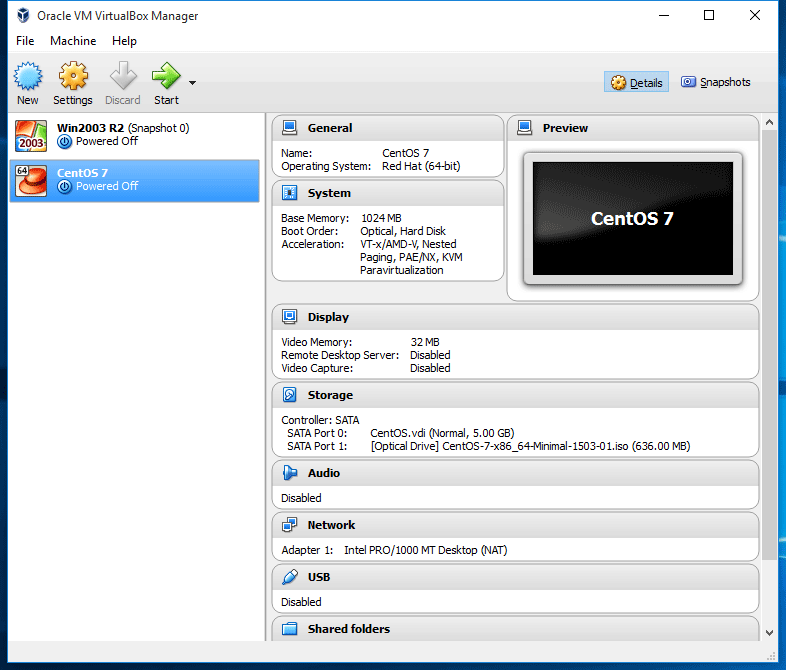The height and width of the screenshot is (670, 786).
Task: Click 'CentOS.vdi (Normal, 5.00 GB)' entry
Action: click(x=442, y=433)
